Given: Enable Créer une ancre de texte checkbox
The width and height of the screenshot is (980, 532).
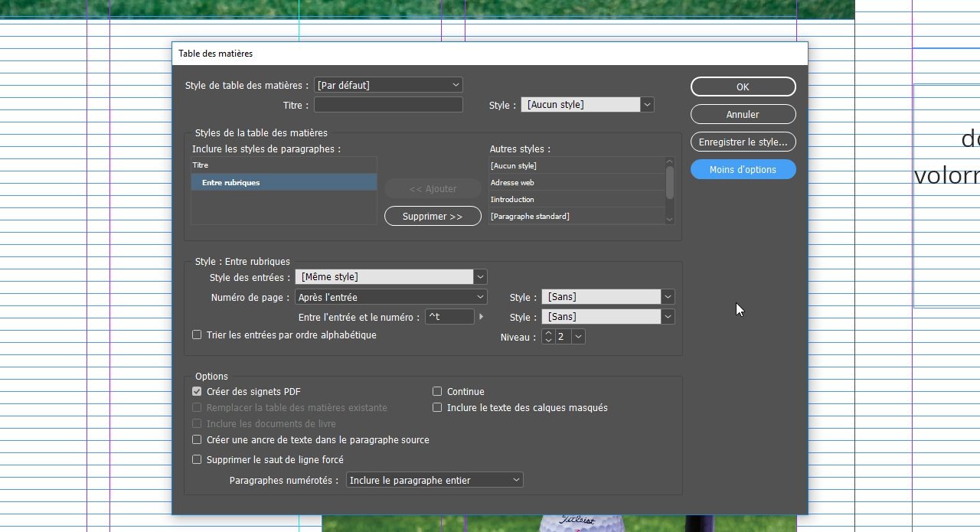Looking at the screenshot, I should click(197, 440).
